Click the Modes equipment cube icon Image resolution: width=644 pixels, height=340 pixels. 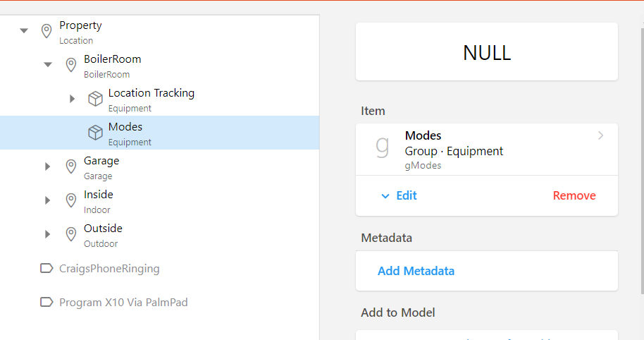tap(95, 133)
